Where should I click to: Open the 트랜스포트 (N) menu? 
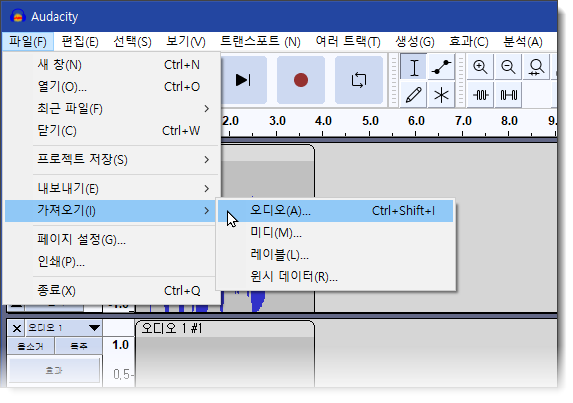(x=260, y=42)
